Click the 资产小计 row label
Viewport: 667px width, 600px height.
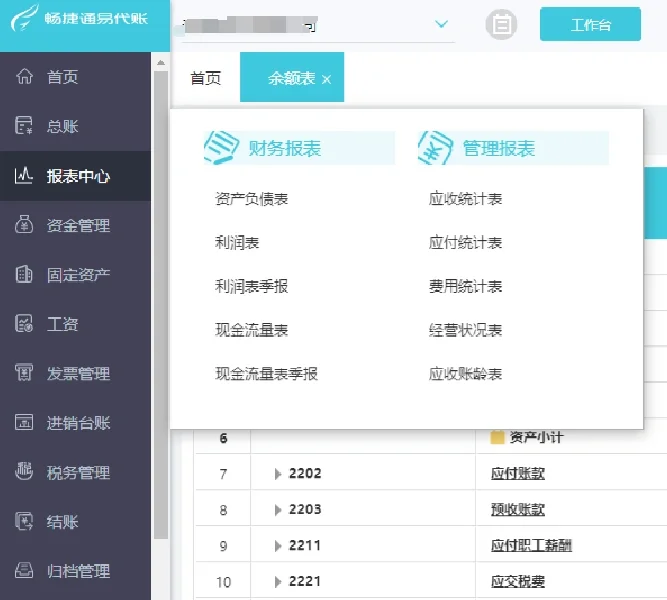[536, 437]
